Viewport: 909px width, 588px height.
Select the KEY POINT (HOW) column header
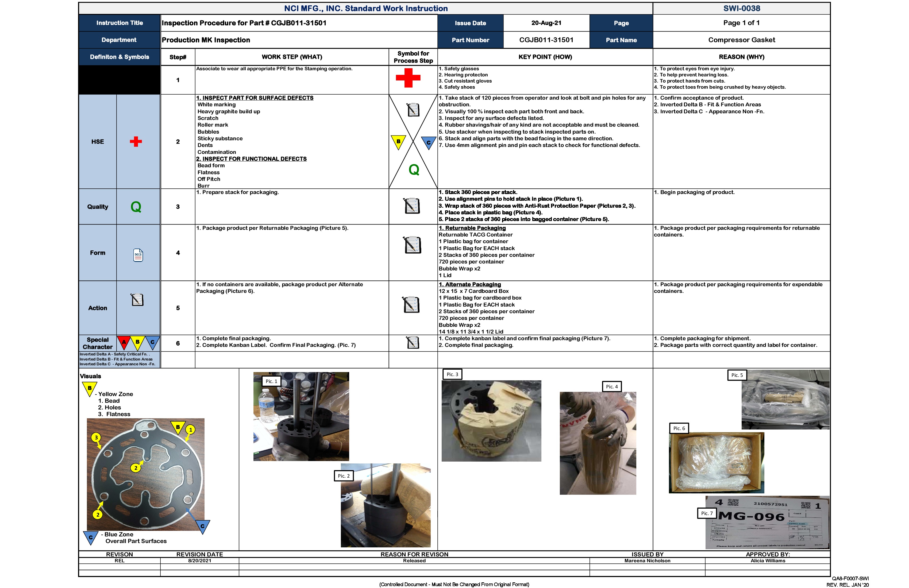point(545,56)
